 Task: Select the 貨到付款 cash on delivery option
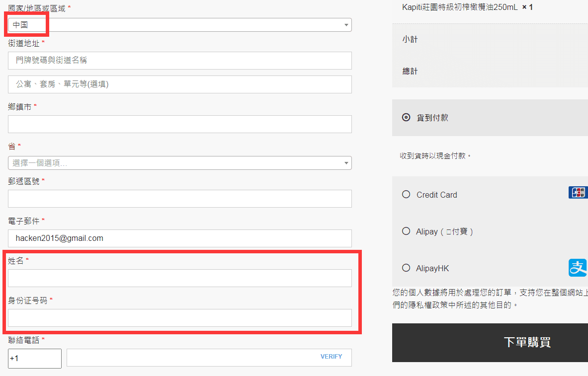[406, 118]
